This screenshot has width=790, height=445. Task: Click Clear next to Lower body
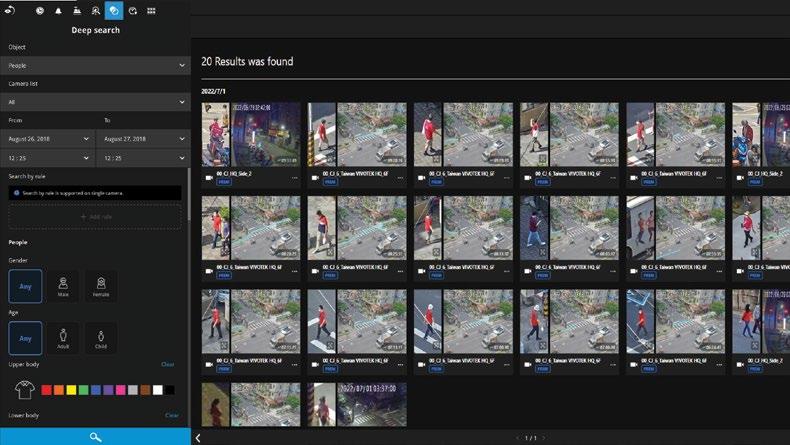(x=171, y=415)
